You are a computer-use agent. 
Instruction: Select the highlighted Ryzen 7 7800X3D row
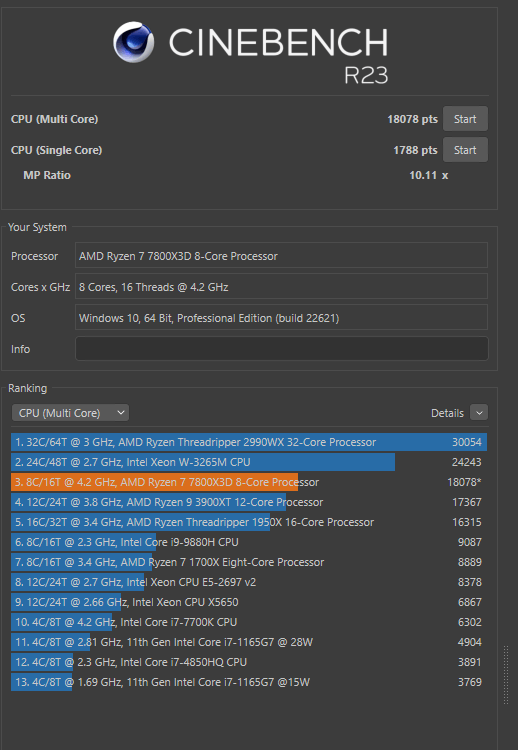coord(249,482)
